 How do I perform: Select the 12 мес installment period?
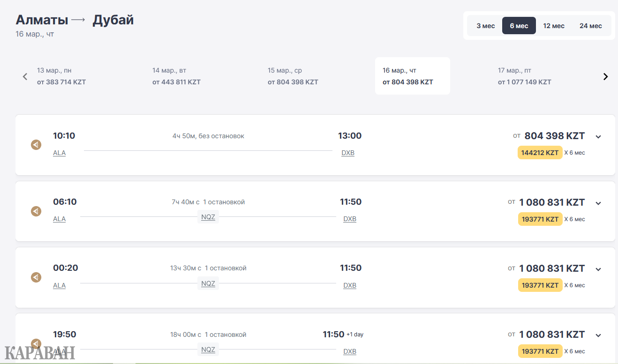pyautogui.click(x=554, y=26)
